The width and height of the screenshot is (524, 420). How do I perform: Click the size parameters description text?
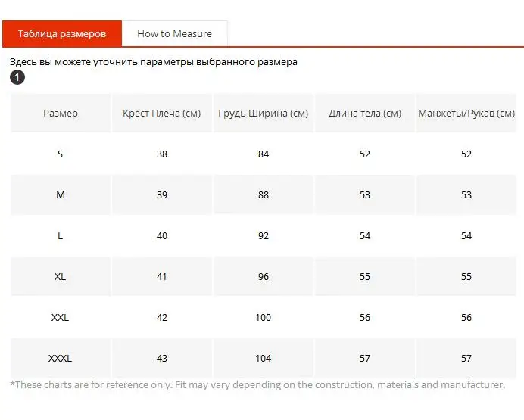click(x=154, y=62)
